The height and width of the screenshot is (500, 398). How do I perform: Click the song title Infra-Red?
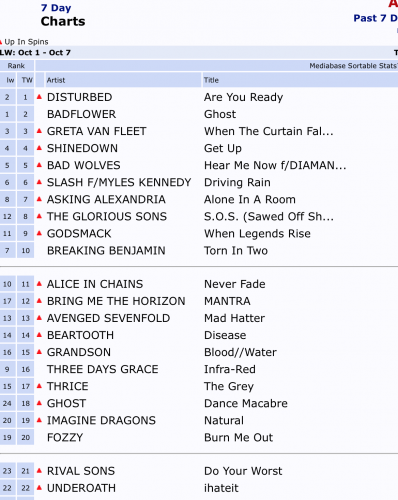pyautogui.click(x=230, y=369)
